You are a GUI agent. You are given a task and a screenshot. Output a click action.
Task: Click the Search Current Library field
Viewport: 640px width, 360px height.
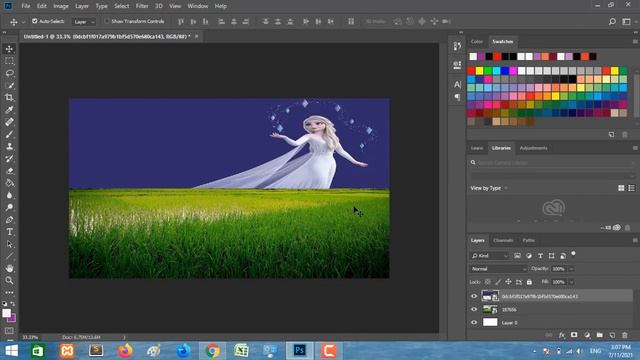coord(553,162)
